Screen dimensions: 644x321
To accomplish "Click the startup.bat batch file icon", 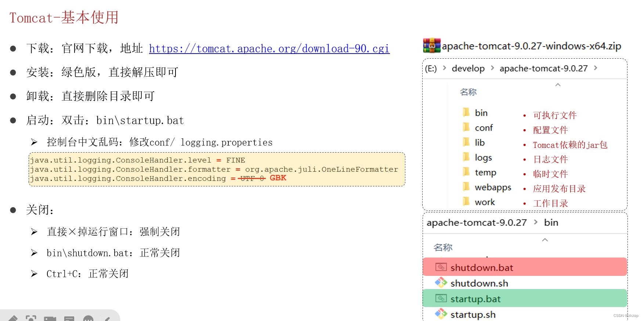I will (x=441, y=298).
